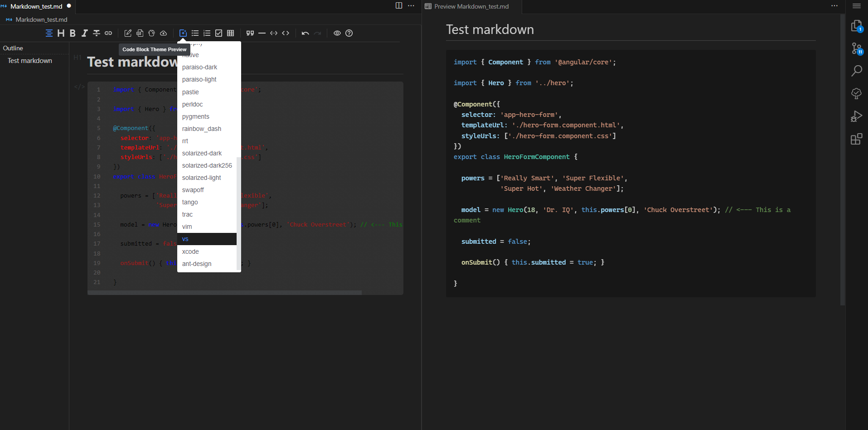Open the editor overflow menu with three dots
This screenshot has height=430, width=868.
(411, 5)
